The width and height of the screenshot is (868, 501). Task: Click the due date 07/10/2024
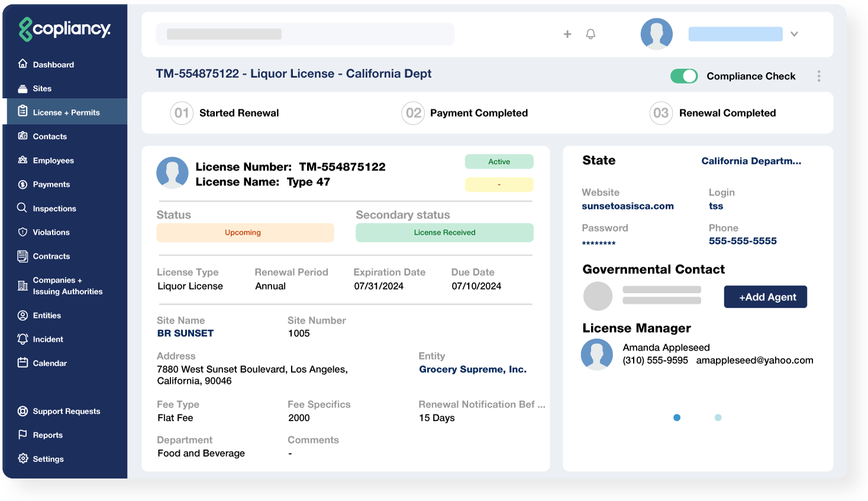tap(476, 286)
